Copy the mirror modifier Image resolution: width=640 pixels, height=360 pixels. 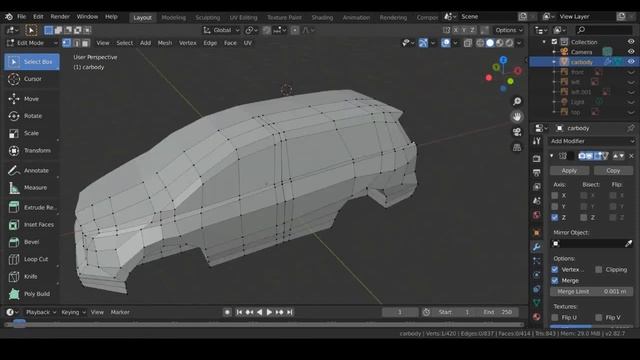[613, 171]
